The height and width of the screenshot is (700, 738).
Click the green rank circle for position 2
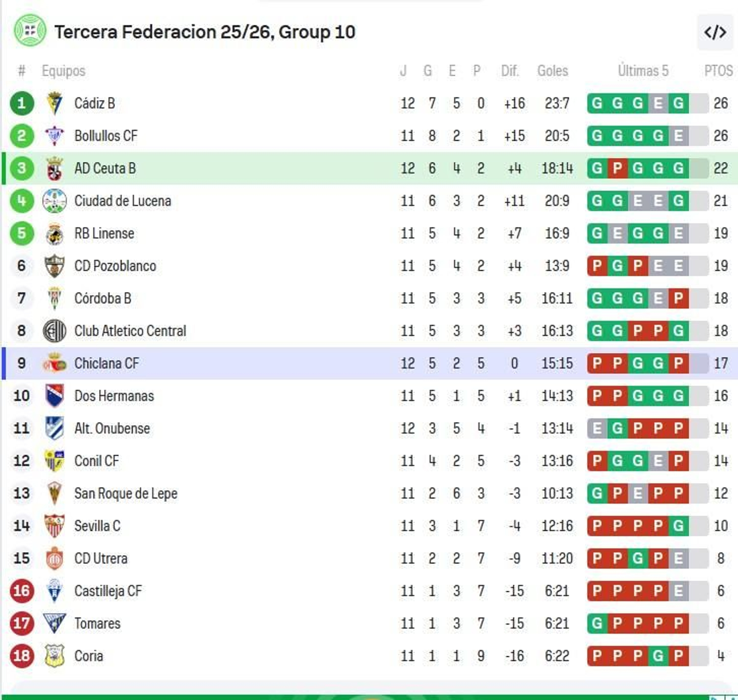pyautogui.click(x=21, y=136)
